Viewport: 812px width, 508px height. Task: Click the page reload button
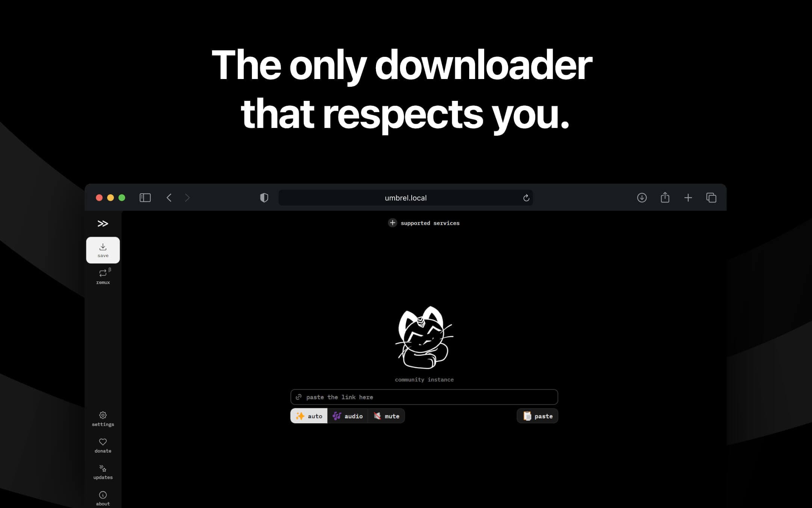526,197
